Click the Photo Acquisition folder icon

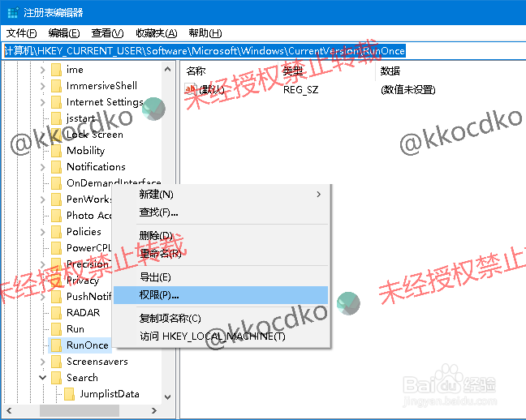pyautogui.click(x=56, y=216)
